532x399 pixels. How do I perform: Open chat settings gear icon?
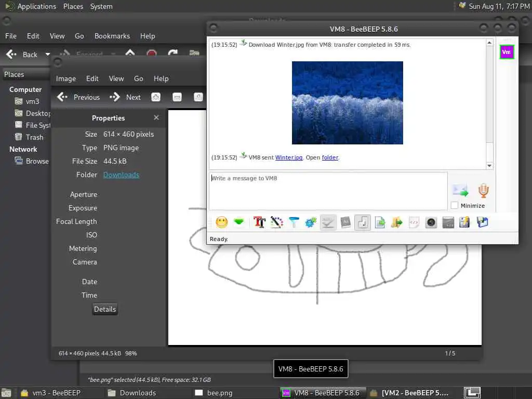(311, 222)
